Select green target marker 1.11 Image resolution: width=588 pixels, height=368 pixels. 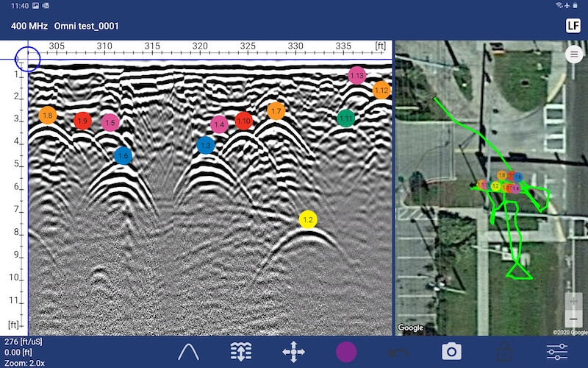point(346,118)
